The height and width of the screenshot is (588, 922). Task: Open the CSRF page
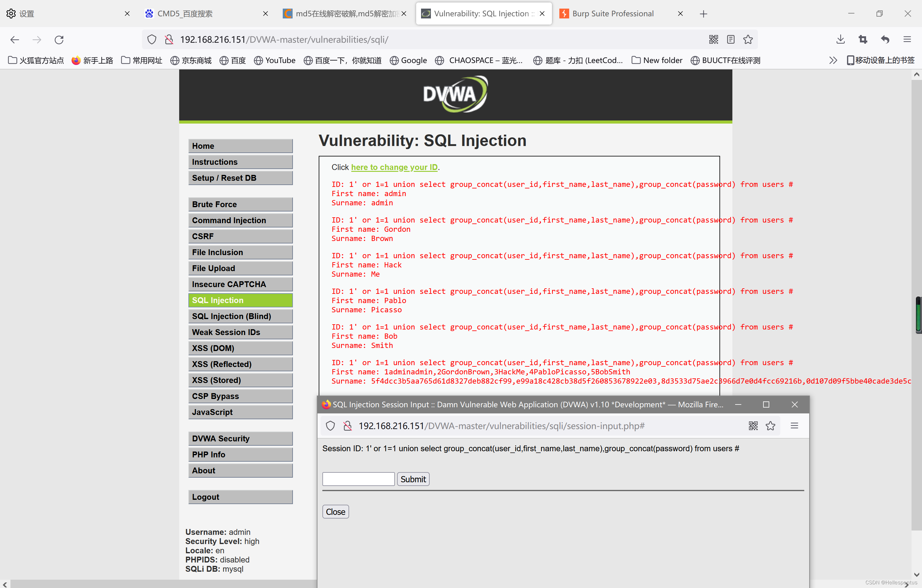(x=240, y=236)
